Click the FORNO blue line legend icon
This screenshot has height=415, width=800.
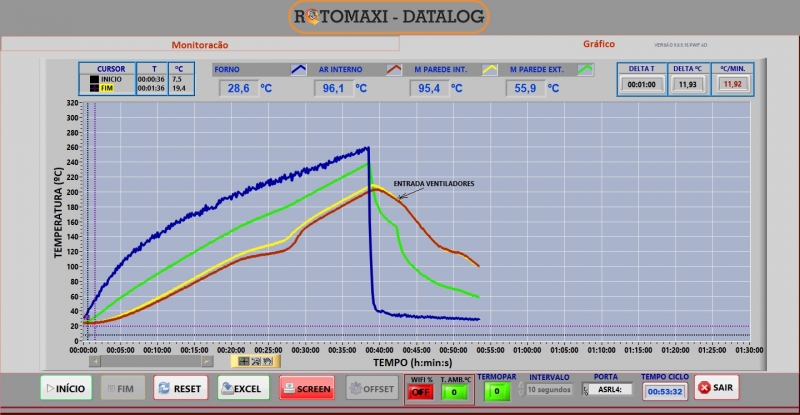[298, 69]
